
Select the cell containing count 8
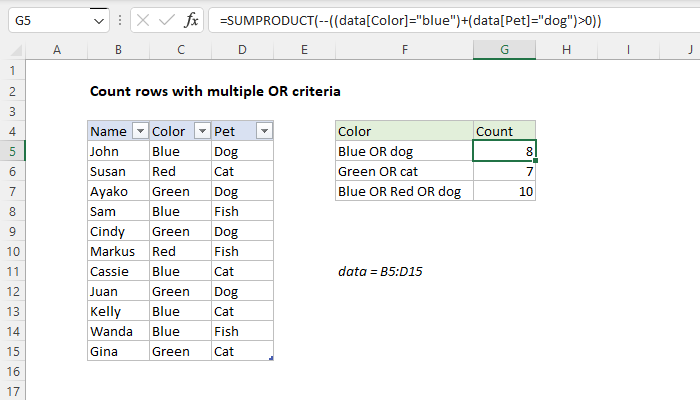[x=504, y=151]
